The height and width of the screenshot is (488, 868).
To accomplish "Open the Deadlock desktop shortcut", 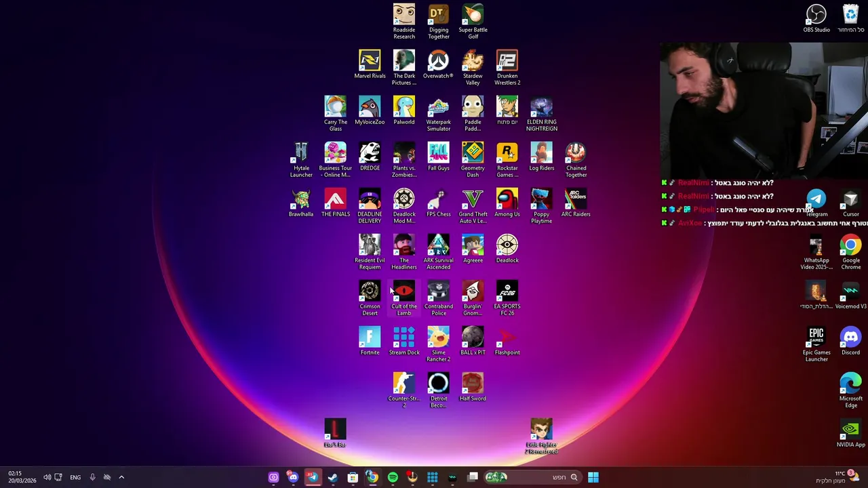I will 507,249.
